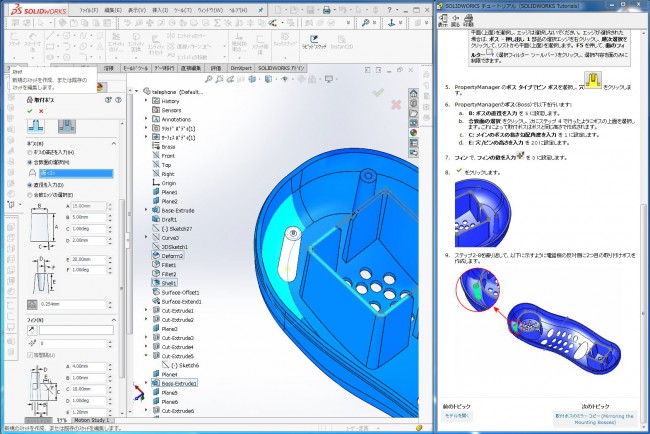Switch to the Motion Study 1 tab
This screenshot has height=434, width=650.
point(92,420)
